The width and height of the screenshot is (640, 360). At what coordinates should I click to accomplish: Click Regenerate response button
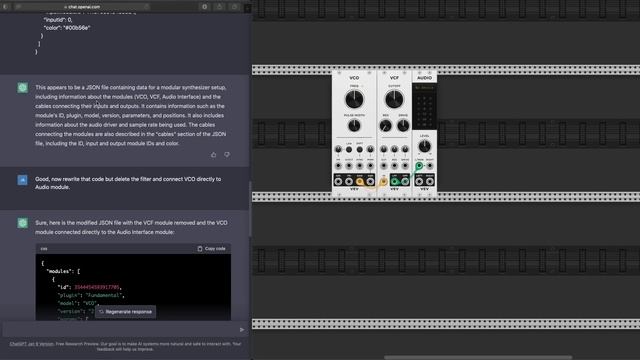(125, 312)
